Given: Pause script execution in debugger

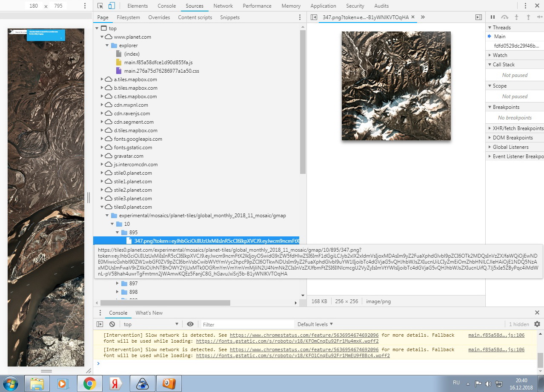Looking at the screenshot, I should (492, 17).
